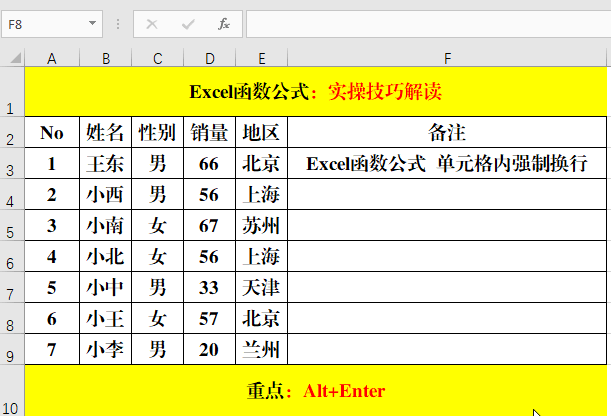The width and height of the screenshot is (611, 416).
Task: Click the yellow title cell with Excel函数公式
Action: pyautogui.click(x=315, y=92)
